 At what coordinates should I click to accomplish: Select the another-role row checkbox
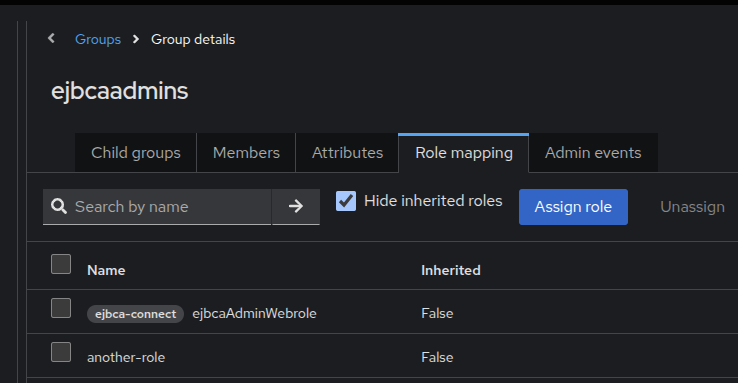tap(61, 352)
